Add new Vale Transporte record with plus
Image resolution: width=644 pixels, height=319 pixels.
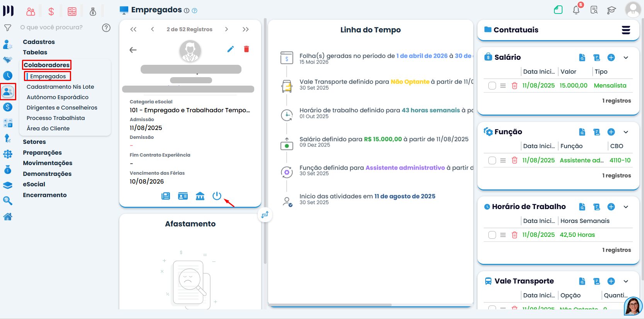click(x=611, y=281)
